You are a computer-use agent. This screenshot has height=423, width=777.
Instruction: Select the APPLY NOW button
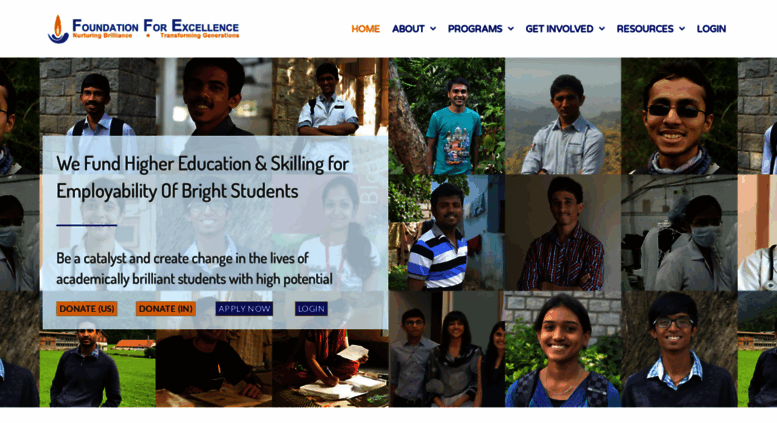244,309
